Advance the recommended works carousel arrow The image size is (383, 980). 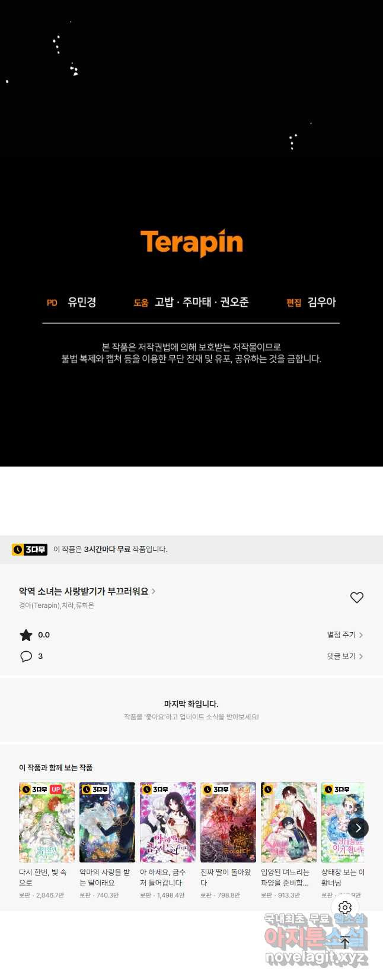(x=358, y=828)
